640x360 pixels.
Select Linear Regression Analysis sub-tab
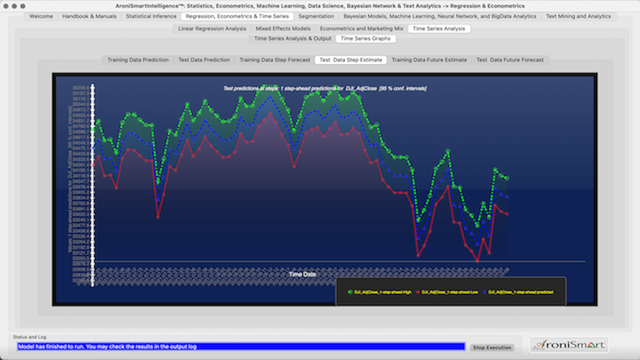[x=212, y=29]
